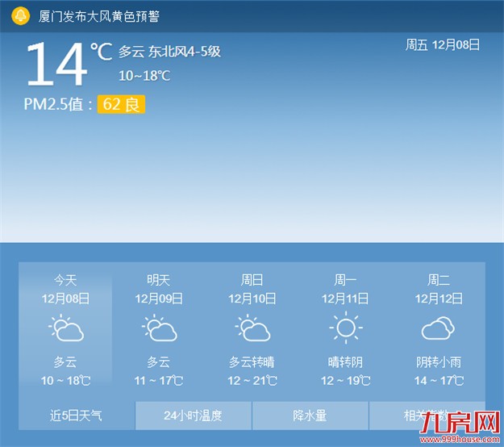Click the PM2.5值 label
Viewport: 504px width, 447px height.
58,104
